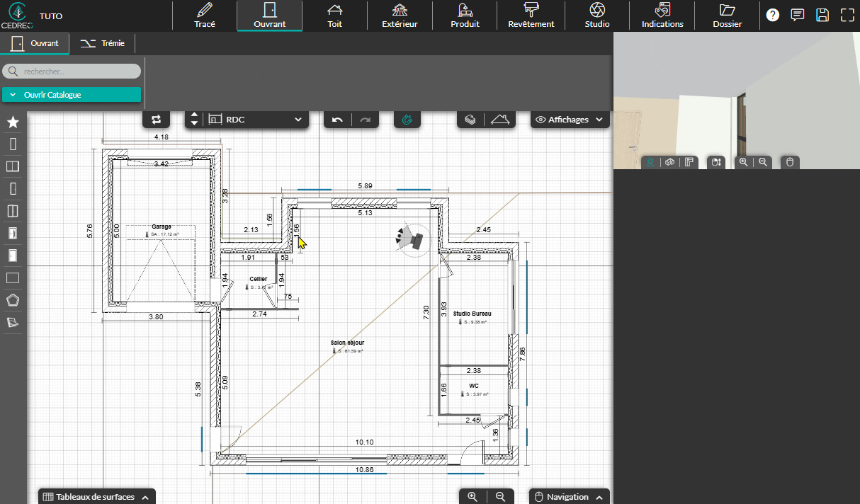The height and width of the screenshot is (504, 860).
Task: Open the RDC floor level dropdown
Action: [256, 120]
